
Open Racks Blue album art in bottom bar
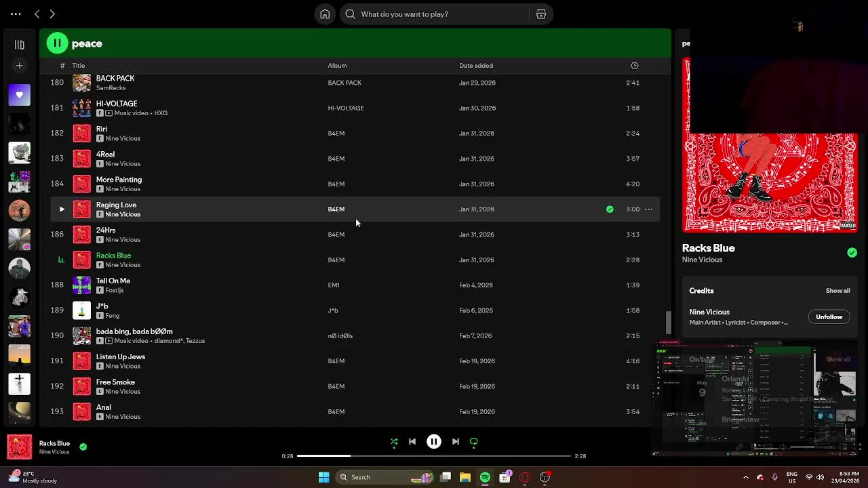[x=20, y=447]
